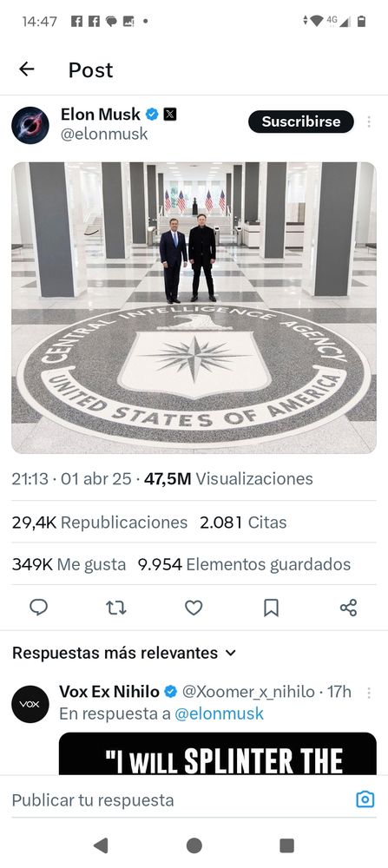Open the poster's profile avatar
Image resolution: width=388 pixels, height=868 pixels.
(30, 125)
